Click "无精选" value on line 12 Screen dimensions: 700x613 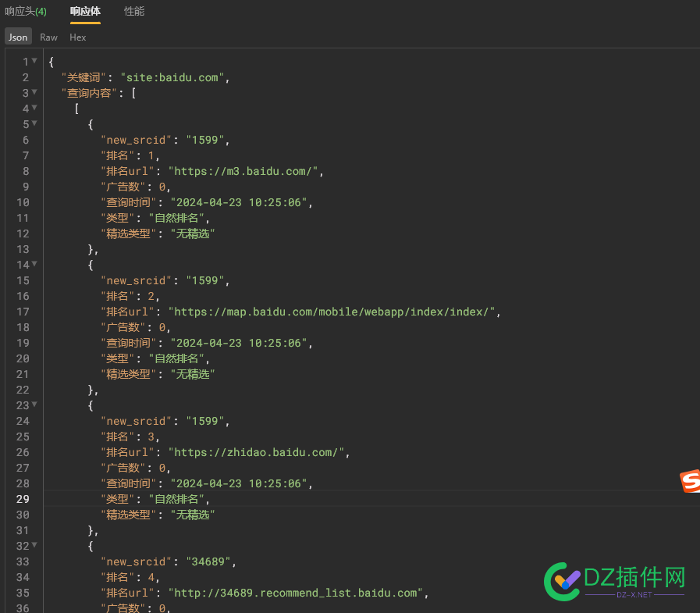point(193,233)
